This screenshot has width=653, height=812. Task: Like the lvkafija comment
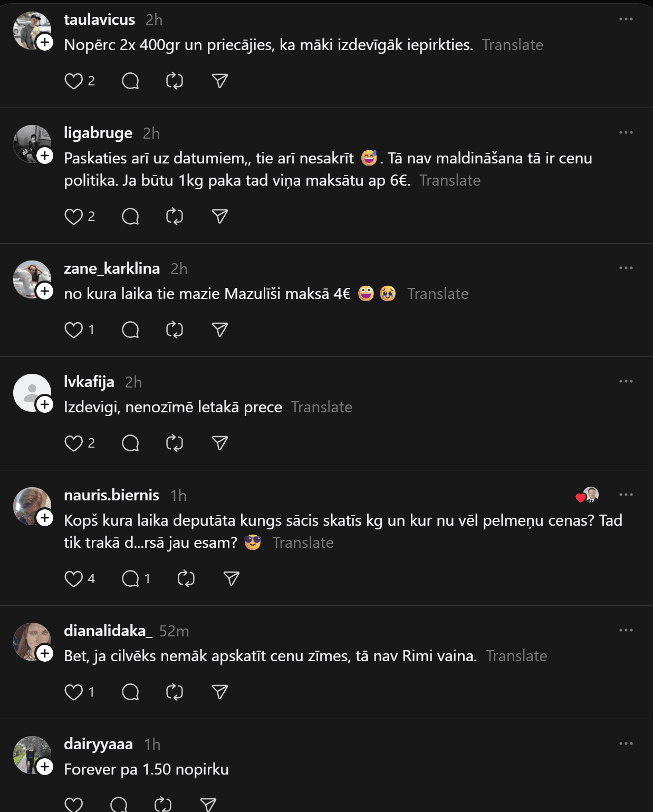73,443
